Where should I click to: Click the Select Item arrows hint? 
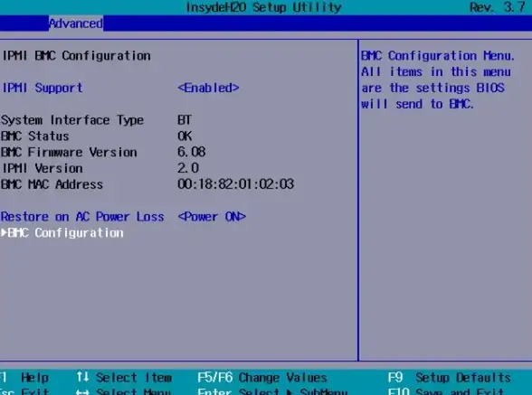tap(124, 377)
